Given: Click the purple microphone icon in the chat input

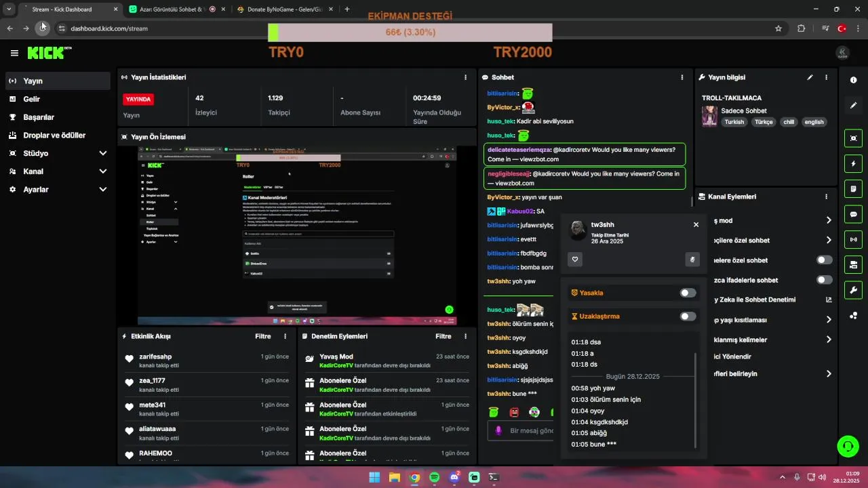Looking at the screenshot, I should (498, 430).
